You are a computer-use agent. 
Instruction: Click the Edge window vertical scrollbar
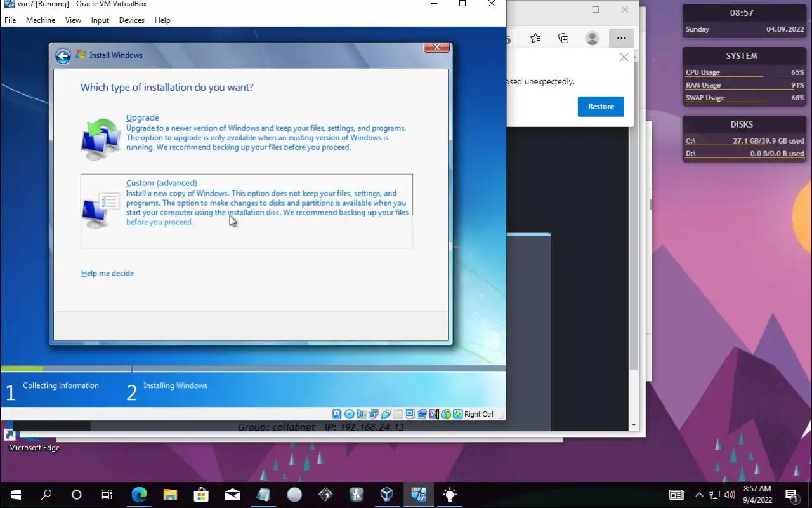(x=634, y=216)
